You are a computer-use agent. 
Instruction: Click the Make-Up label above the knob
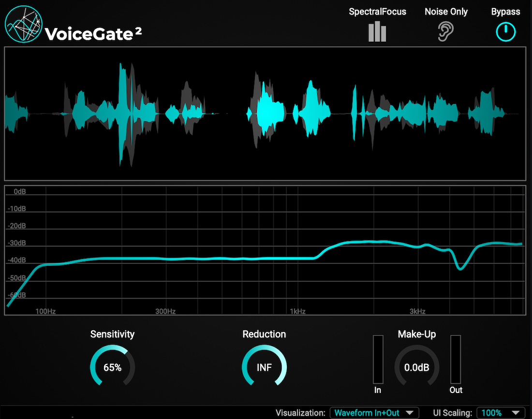416,334
